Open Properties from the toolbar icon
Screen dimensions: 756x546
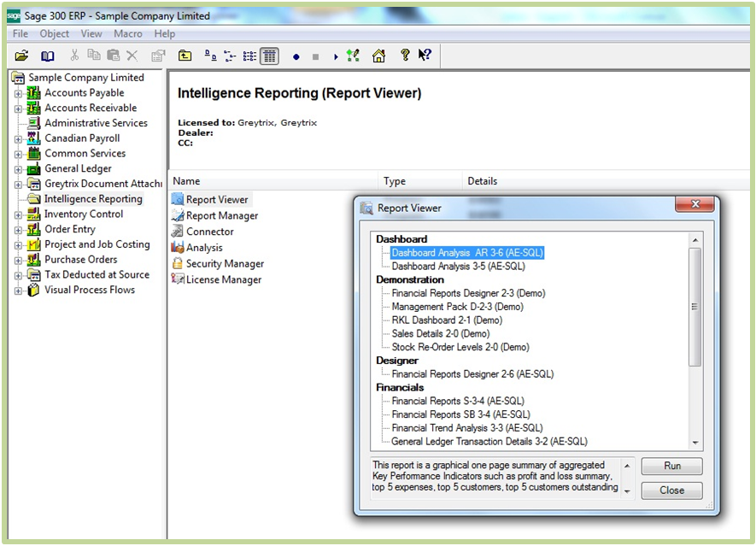point(158,56)
